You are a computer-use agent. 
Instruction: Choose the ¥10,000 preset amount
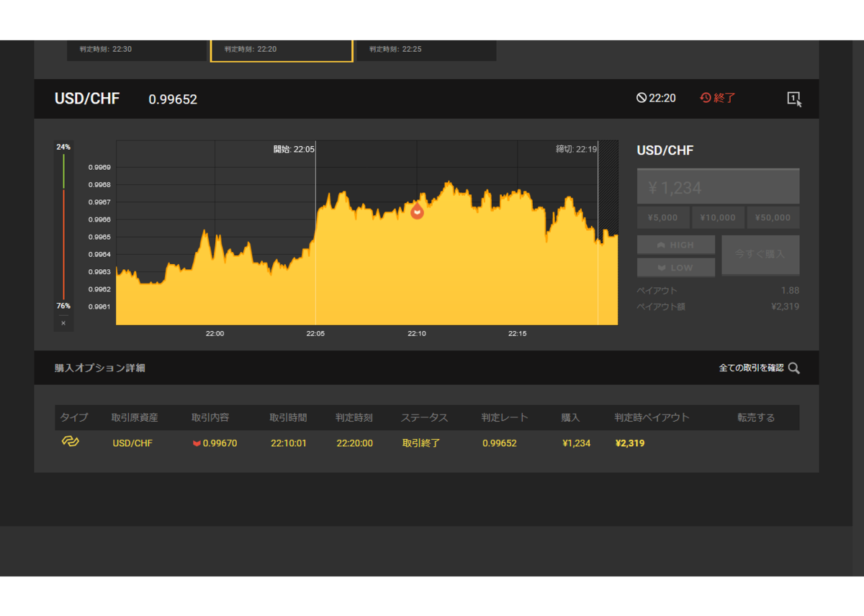click(718, 217)
